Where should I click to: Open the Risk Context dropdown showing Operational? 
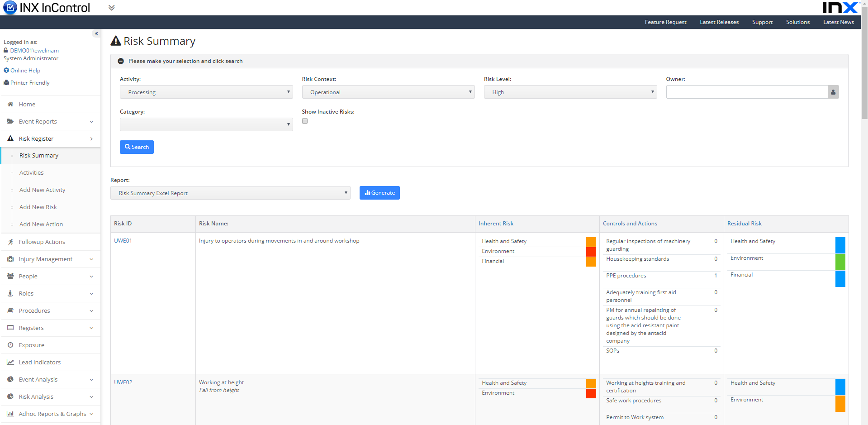coord(388,92)
